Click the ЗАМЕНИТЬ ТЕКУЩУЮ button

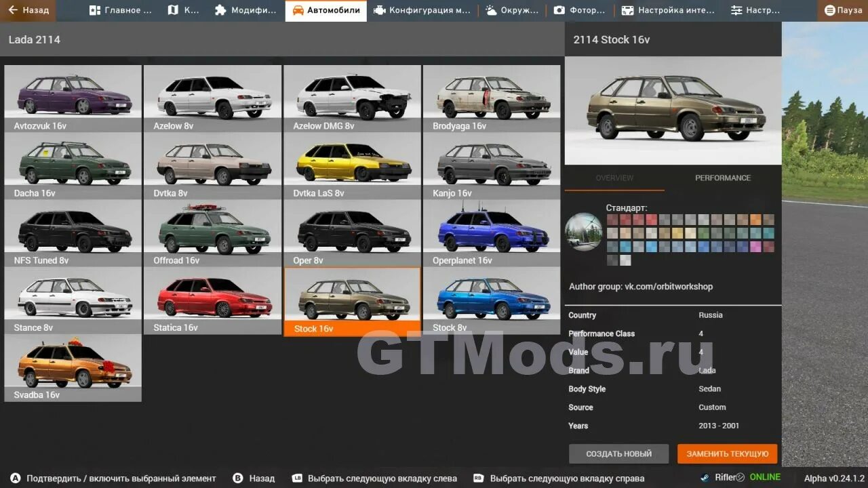[727, 453]
